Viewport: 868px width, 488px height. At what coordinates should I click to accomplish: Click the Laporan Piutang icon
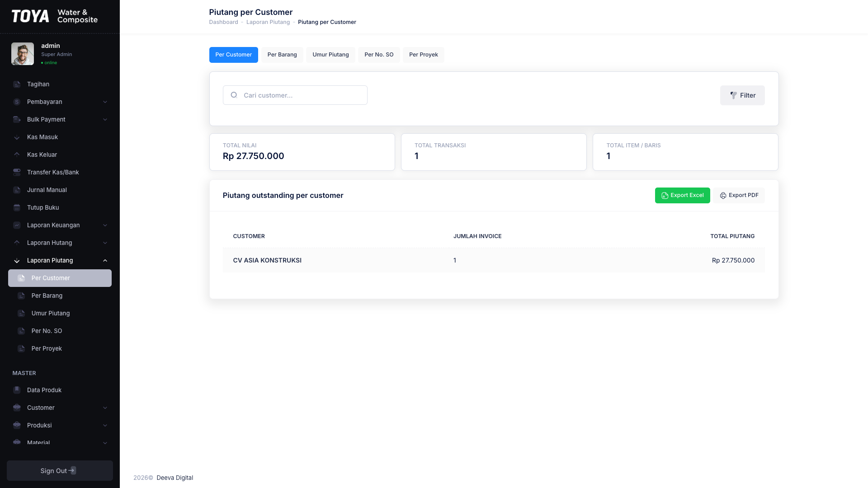[x=17, y=261]
